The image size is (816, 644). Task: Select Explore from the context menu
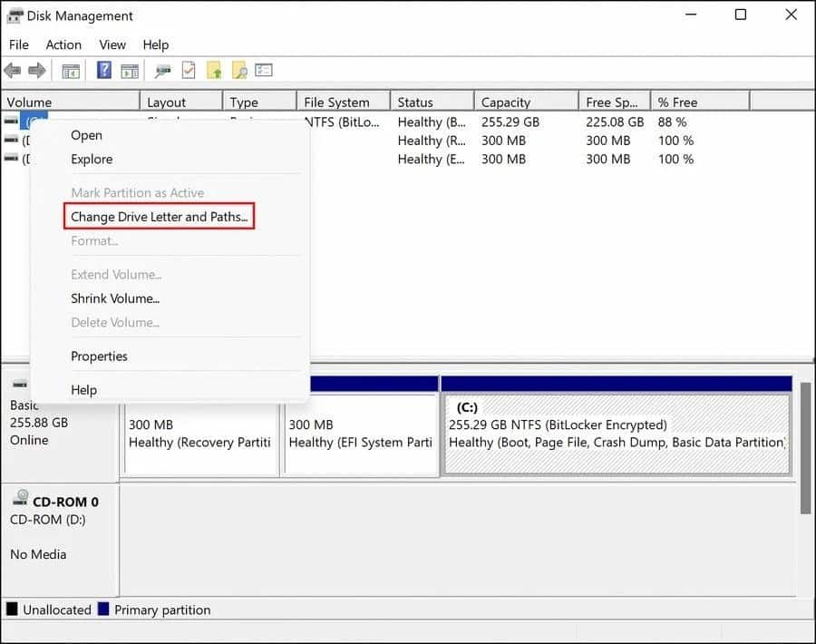92,159
